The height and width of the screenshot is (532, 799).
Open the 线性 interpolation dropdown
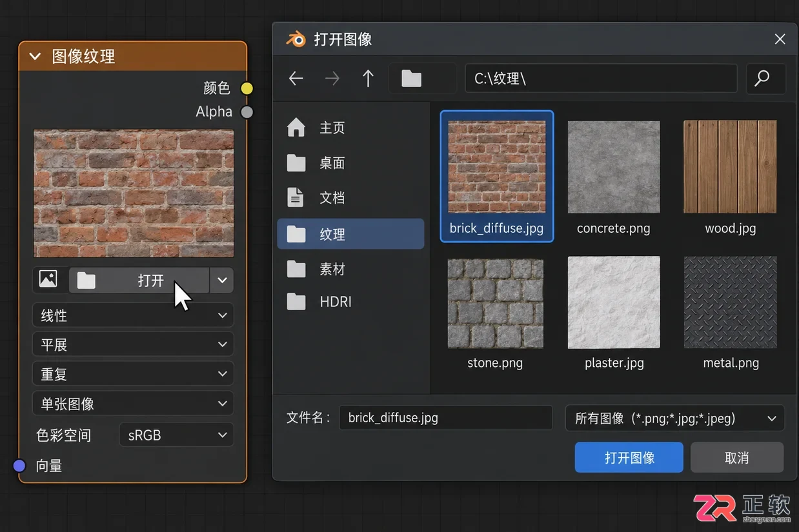(133, 315)
